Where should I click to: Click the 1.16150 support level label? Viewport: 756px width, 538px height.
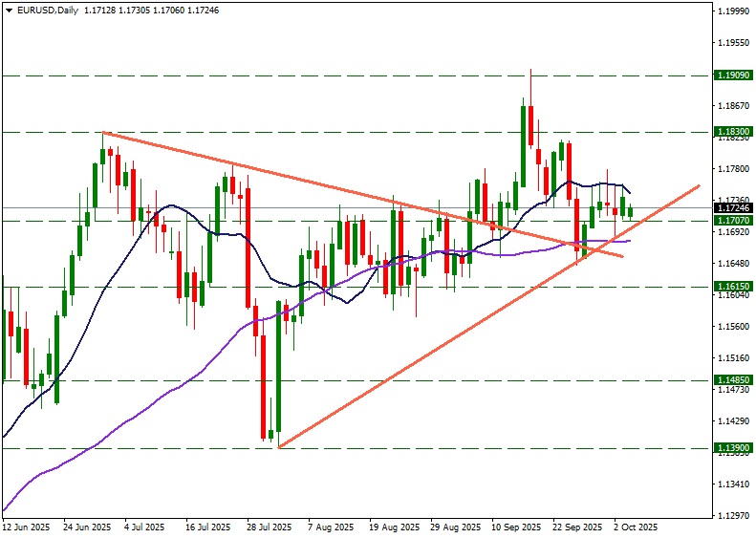[731, 286]
